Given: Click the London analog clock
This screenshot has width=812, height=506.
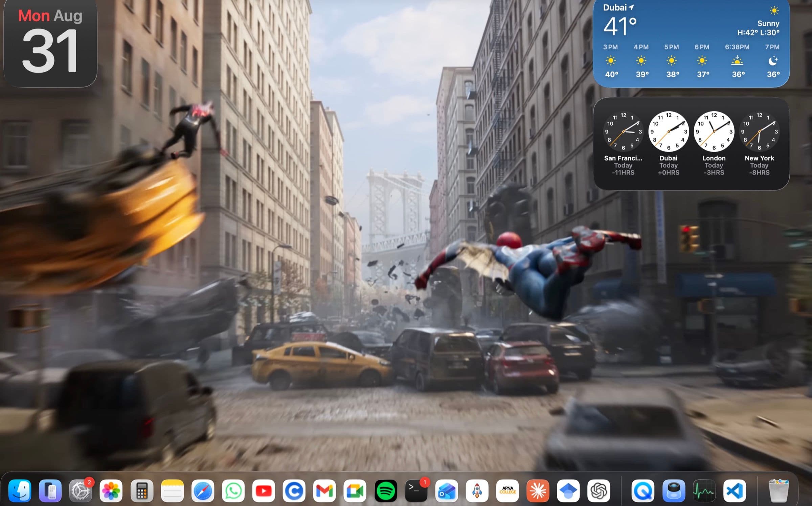Looking at the screenshot, I should (x=714, y=131).
